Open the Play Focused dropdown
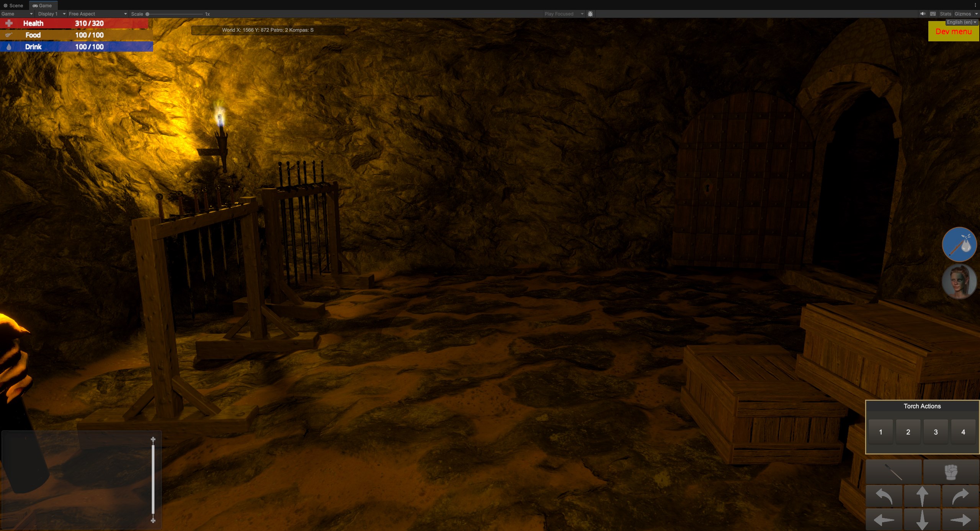 (x=563, y=14)
